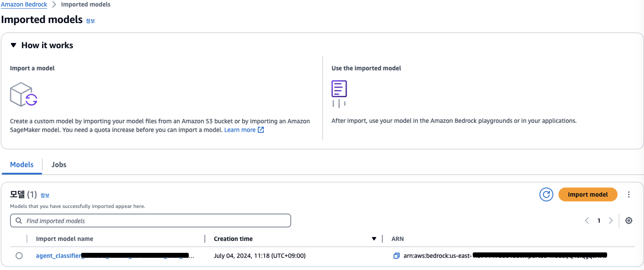Viewport: 644px width, 270px height.
Task: Click the Import model button
Action: click(x=588, y=194)
